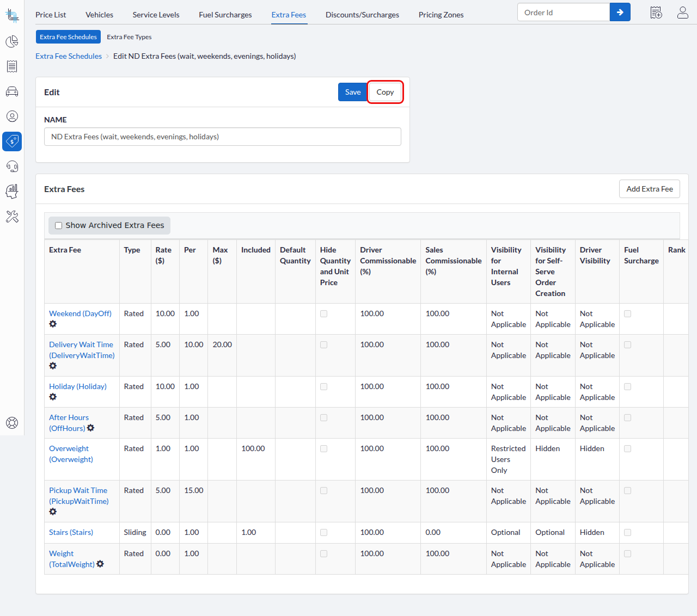Click the new order icon in top bar

656,13
